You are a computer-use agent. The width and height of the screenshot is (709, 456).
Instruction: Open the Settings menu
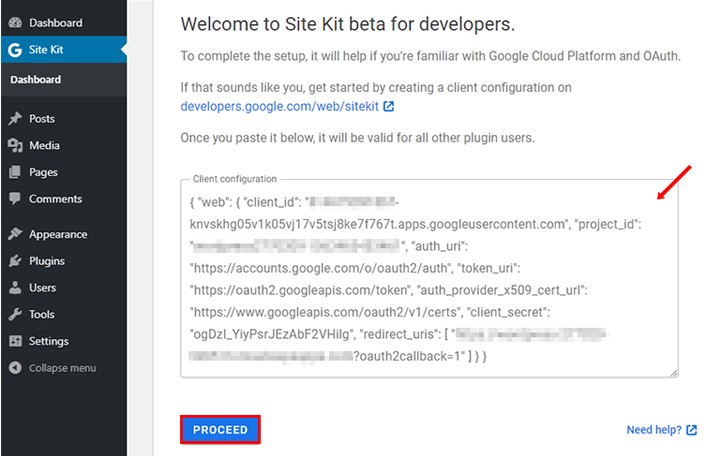click(x=64, y=341)
